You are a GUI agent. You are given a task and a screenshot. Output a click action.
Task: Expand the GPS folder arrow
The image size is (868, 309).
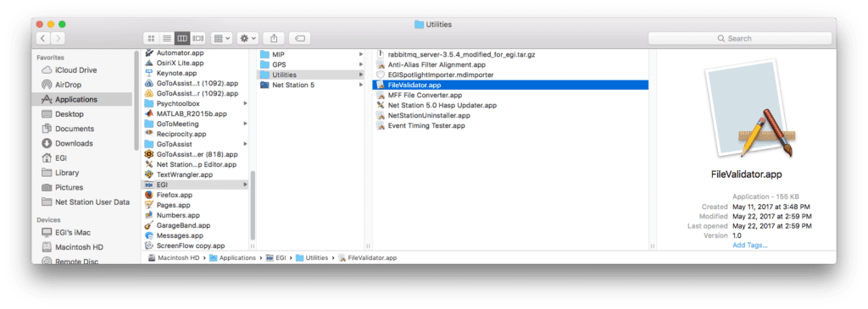point(361,64)
